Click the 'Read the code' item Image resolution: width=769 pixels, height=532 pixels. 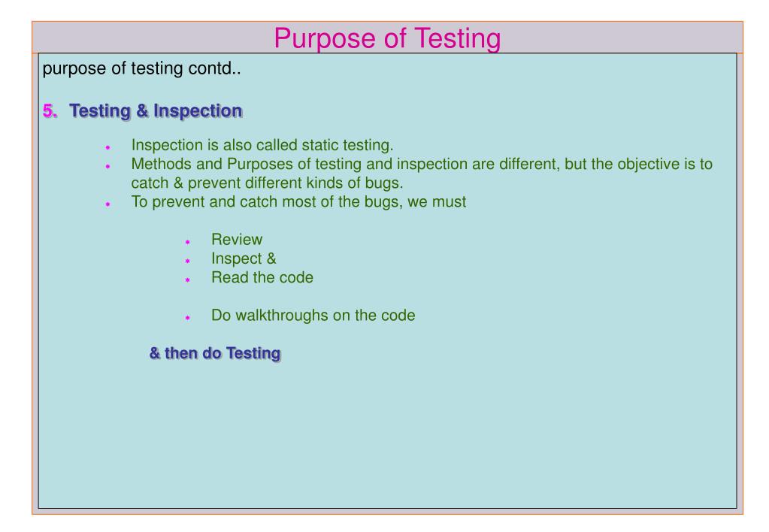(x=262, y=277)
